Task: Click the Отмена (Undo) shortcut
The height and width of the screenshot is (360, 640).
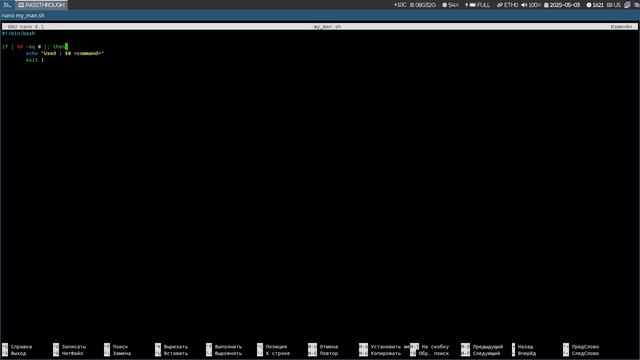Action: (323, 347)
